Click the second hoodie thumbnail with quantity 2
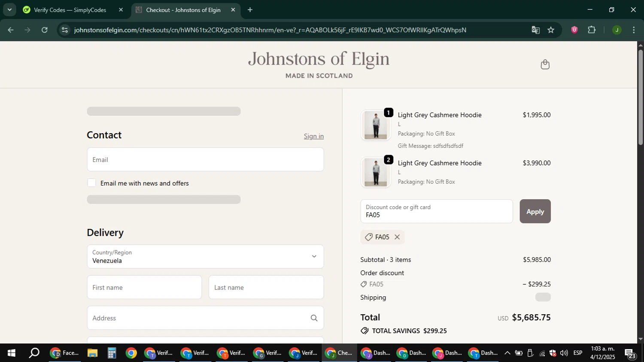Viewport: 644px width, 362px height. 376,173
